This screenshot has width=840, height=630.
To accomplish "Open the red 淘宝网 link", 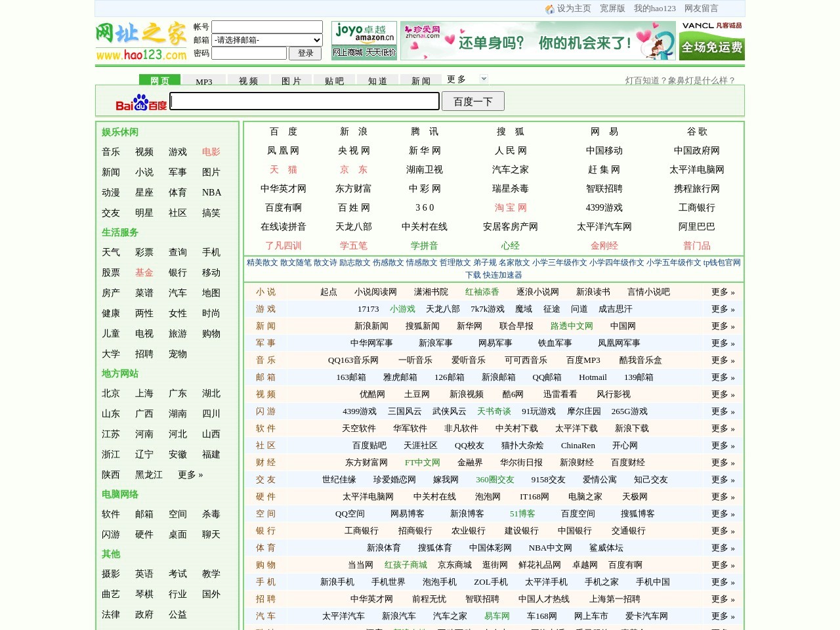I will coord(511,208).
